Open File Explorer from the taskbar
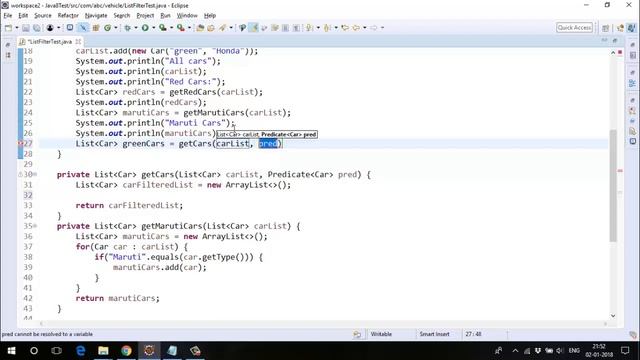This screenshot has height=360, width=640. 103,351
